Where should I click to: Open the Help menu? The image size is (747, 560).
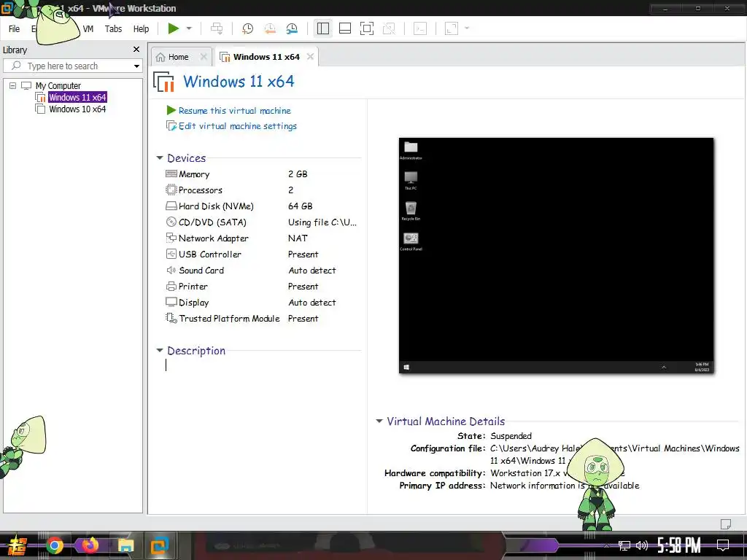coord(141,29)
